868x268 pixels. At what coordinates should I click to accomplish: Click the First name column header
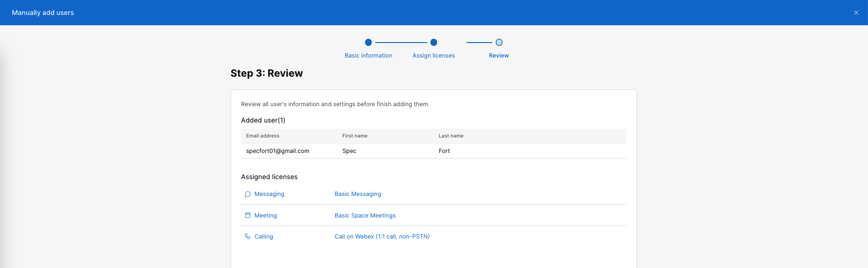[x=355, y=136]
